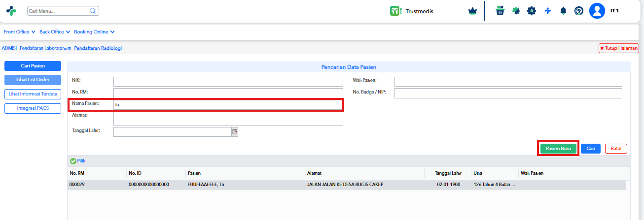
Task: Click the Tutup Halaman button
Action: pyautogui.click(x=619, y=48)
